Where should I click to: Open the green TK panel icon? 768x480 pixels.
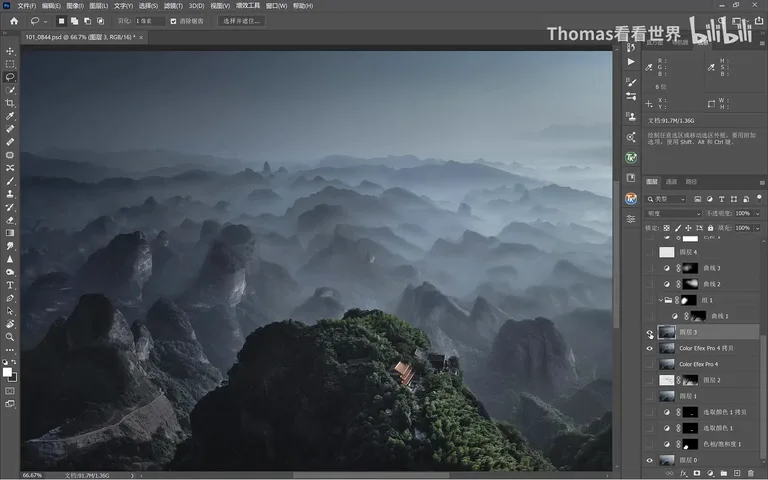tap(631, 158)
